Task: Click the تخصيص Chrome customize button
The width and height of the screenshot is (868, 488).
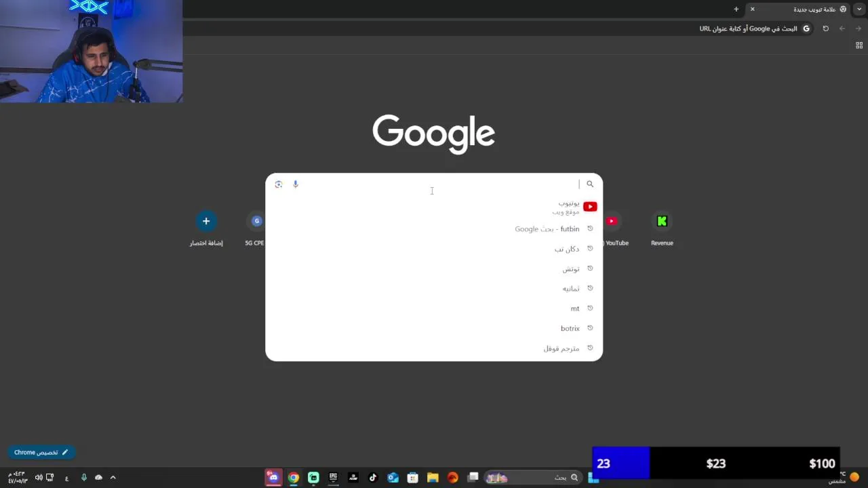Action: tap(41, 452)
